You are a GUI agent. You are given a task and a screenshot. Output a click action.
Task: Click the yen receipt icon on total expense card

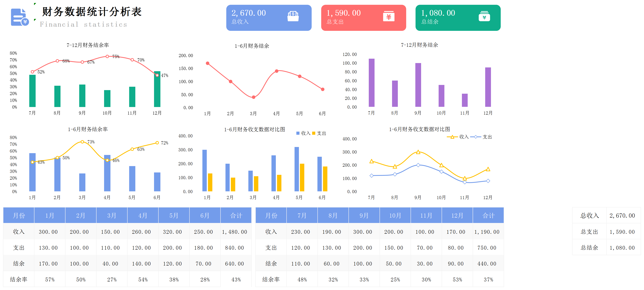click(388, 16)
